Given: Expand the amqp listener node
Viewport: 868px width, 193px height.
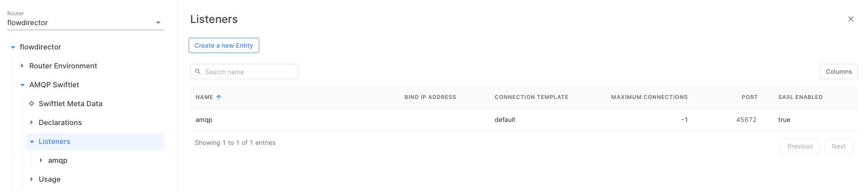Looking at the screenshot, I should [x=41, y=160].
